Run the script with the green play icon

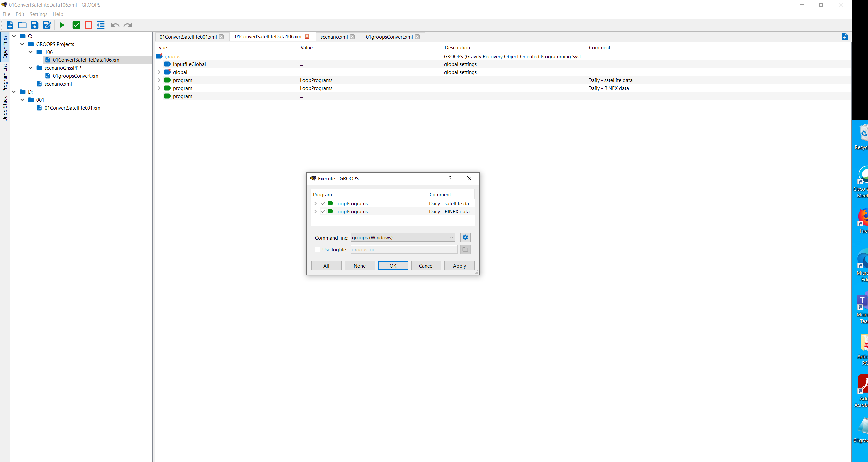click(x=62, y=25)
